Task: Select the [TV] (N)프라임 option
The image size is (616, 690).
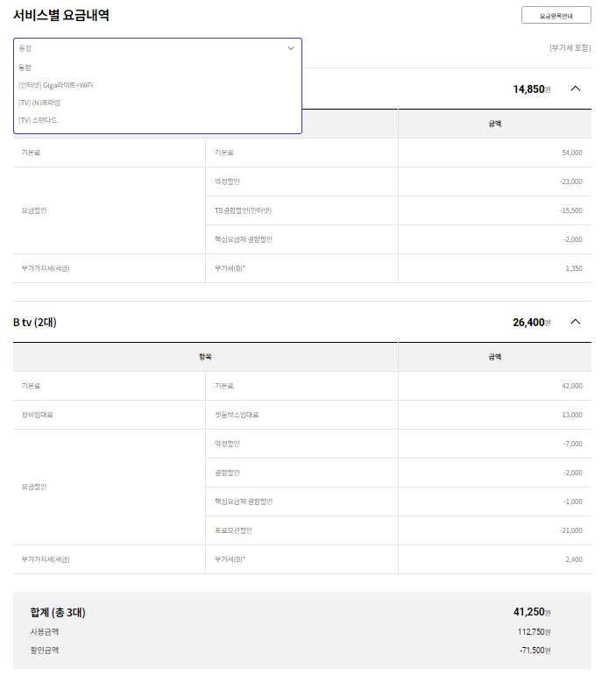Action: [39, 103]
